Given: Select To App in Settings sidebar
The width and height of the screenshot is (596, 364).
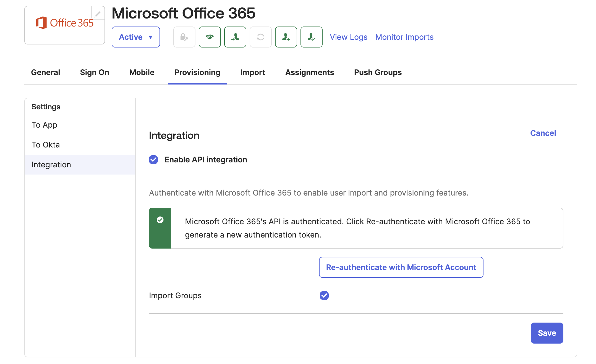Looking at the screenshot, I should (x=80, y=125).
